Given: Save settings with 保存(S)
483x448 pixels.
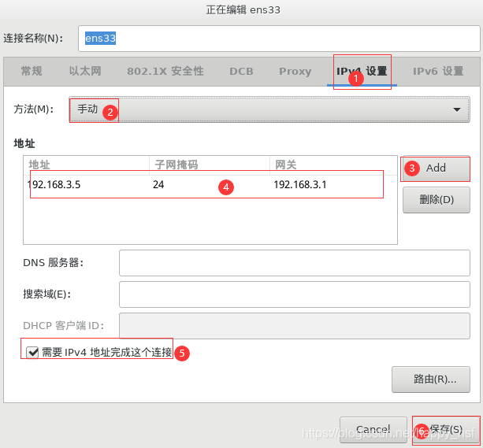Looking at the screenshot, I should (x=446, y=430).
